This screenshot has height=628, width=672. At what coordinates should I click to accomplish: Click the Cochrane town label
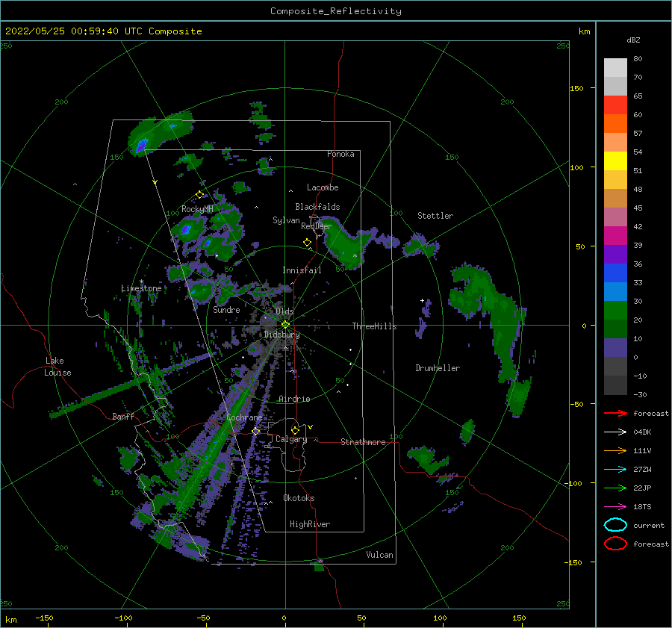(x=244, y=417)
